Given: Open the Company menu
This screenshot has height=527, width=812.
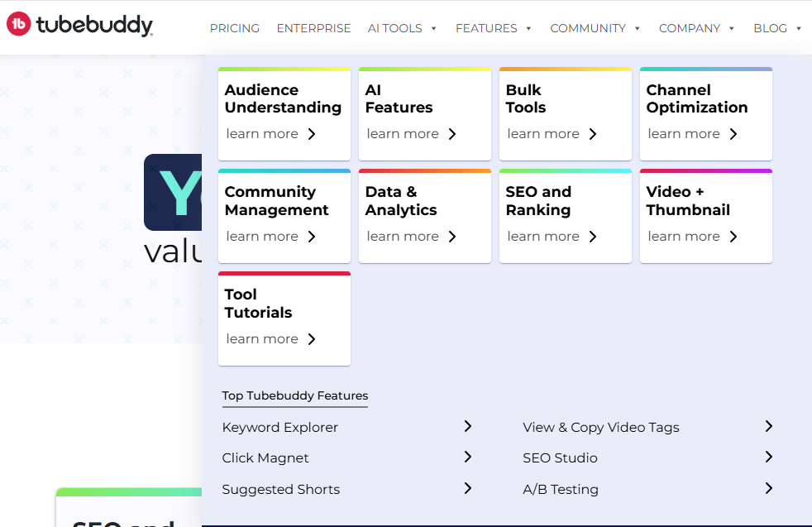Looking at the screenshot, I should tap(690, 28).
